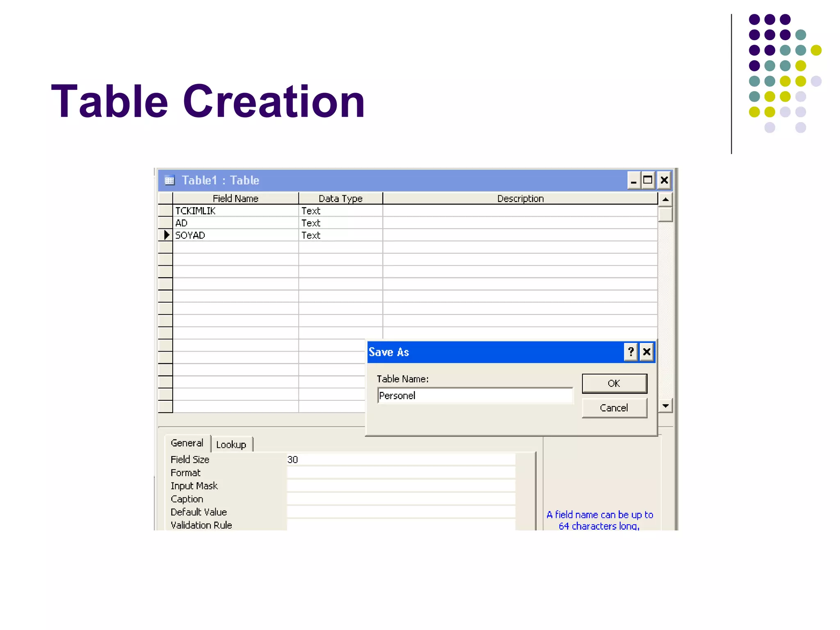The height and width of the screenshot is (630, 840).
Task: Click the Input Mask property box
Action: tap(400, 486)
